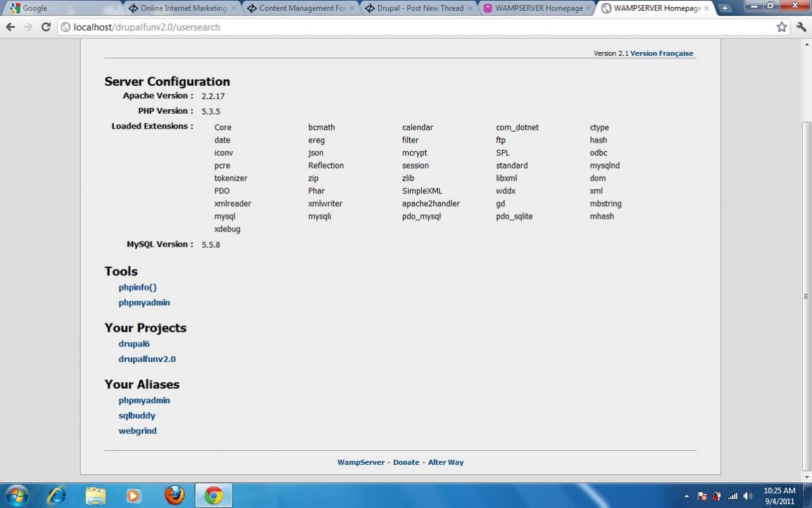Switch to the WAMPSERVER Homepage tab with pink favicon
This screenshot has height=508, width=812.
pyautogui.click(x=536, y=8)
